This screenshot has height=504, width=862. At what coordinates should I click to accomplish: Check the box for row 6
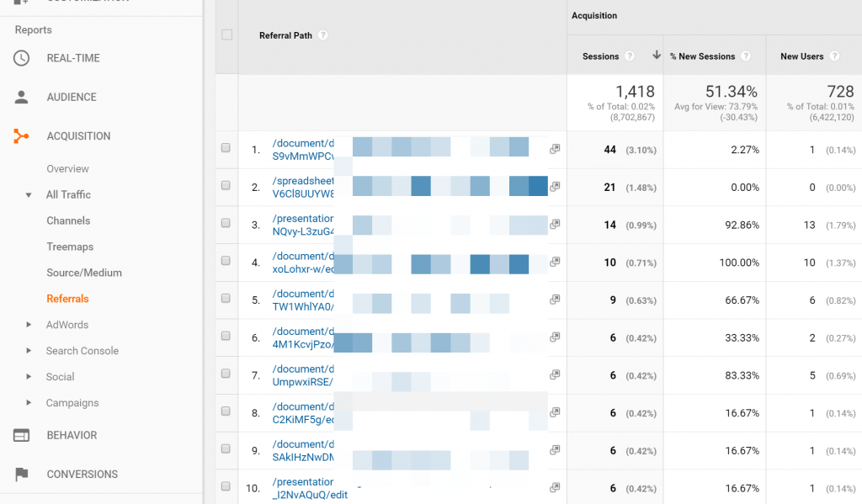click(226, 336)
